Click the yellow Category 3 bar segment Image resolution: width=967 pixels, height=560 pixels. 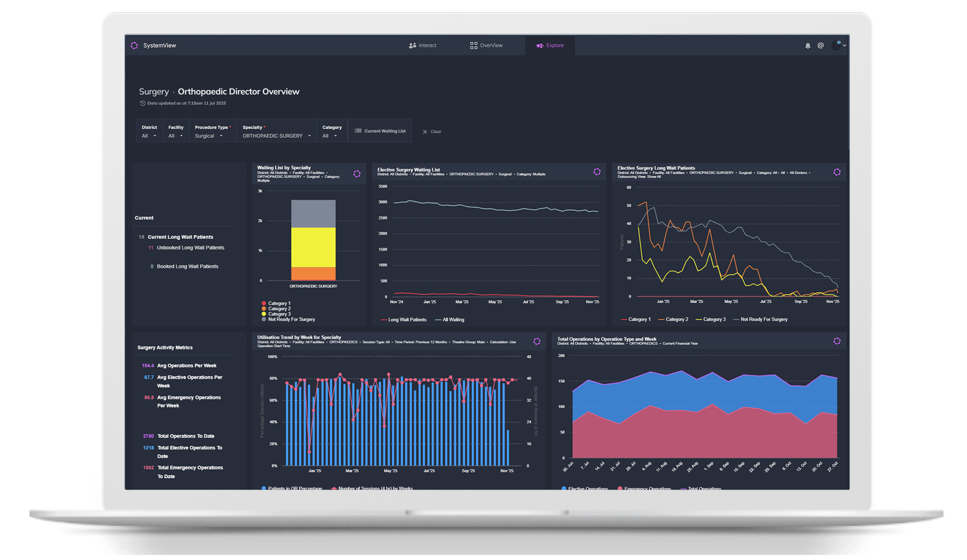click(x=313, y=247)
